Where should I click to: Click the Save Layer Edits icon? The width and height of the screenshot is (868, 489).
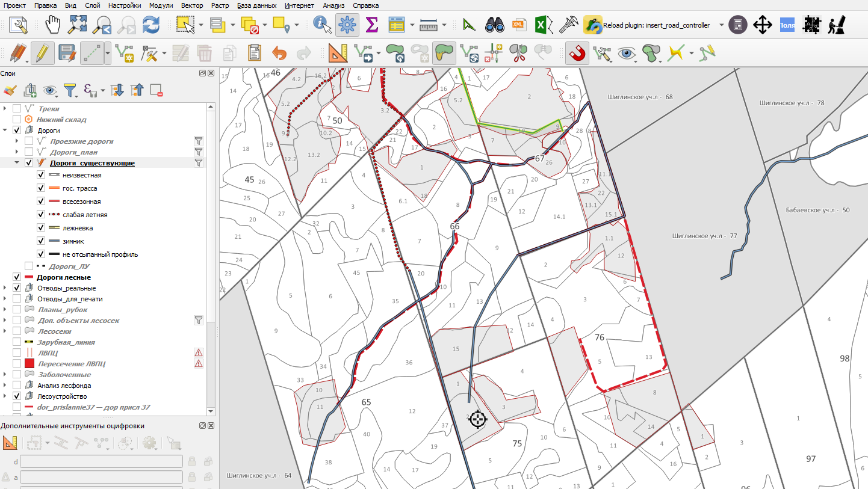66,54
